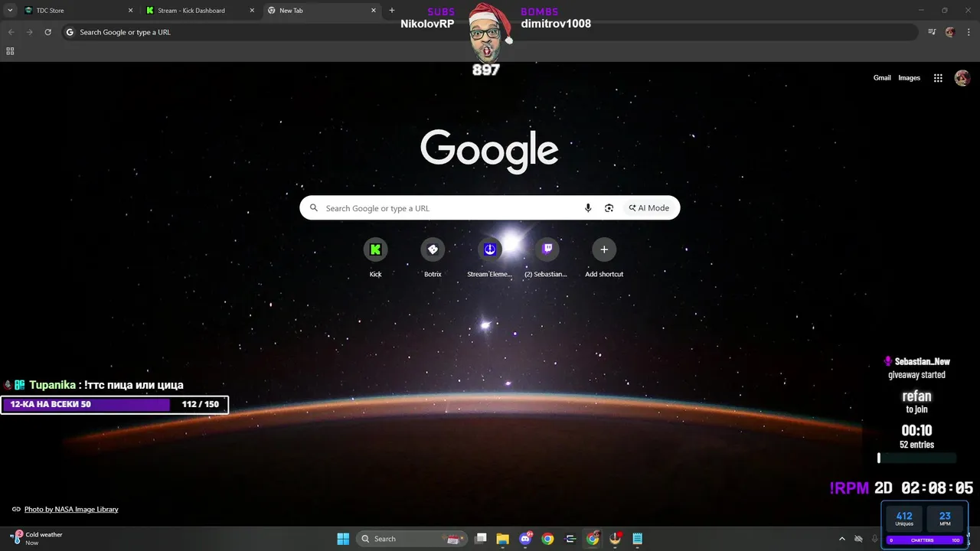Reload the page with the refresh icon

47,32
